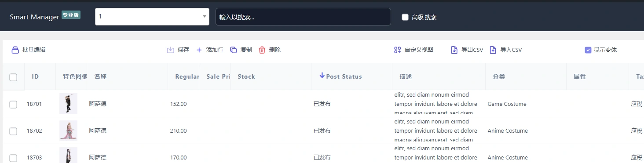Viewport: 644px width, 163px height.
Task: Click the 删除 button label
Action: click(x=275, y=50)
